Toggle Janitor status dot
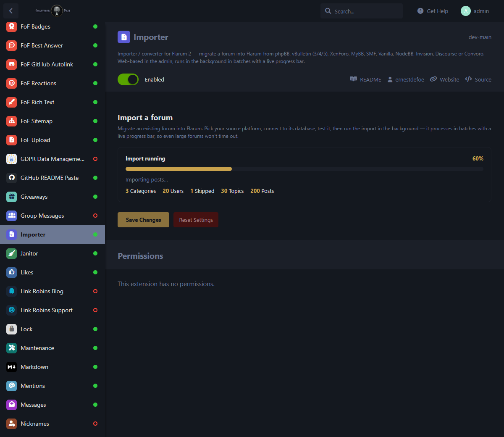 coord(95,253)
